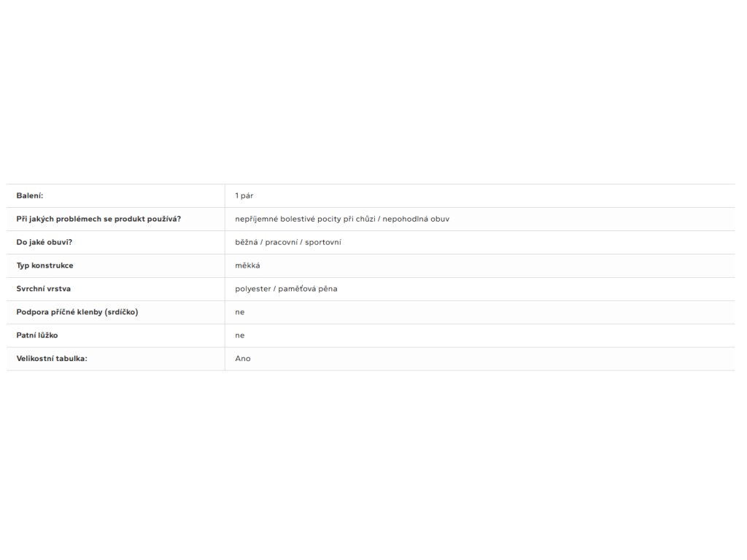747x560 pixels.
Task: Click the "ne" value for Patní lůžko
Action: (240, 335)
